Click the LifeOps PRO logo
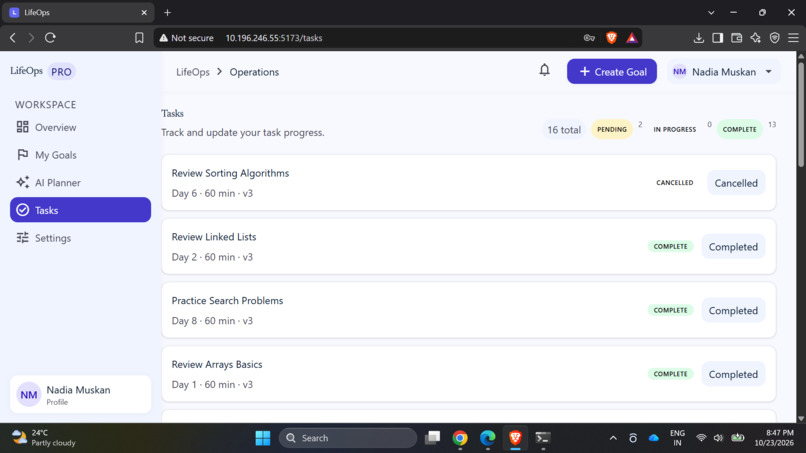The width and height of the screenshot is (806, 453). 43,71
